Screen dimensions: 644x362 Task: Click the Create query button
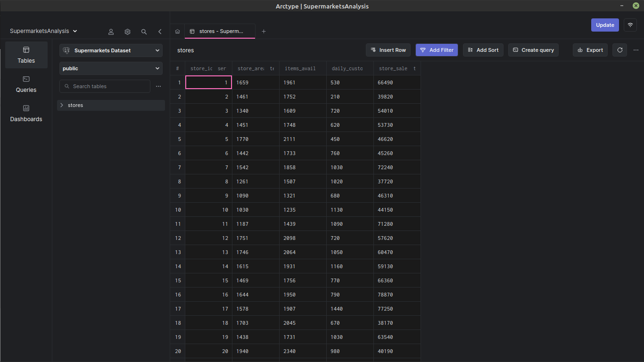[x=533, y=50]
